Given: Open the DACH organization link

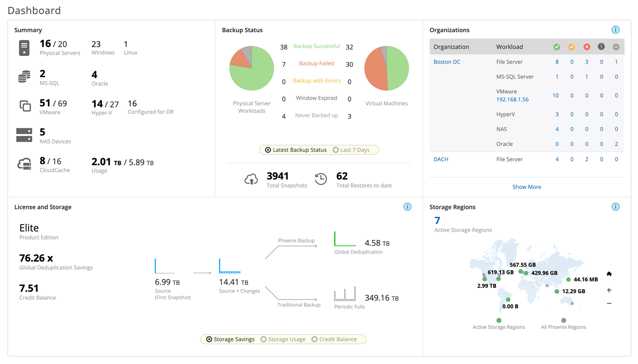Looking at the screenshot, I should click(x=441, y=159).
